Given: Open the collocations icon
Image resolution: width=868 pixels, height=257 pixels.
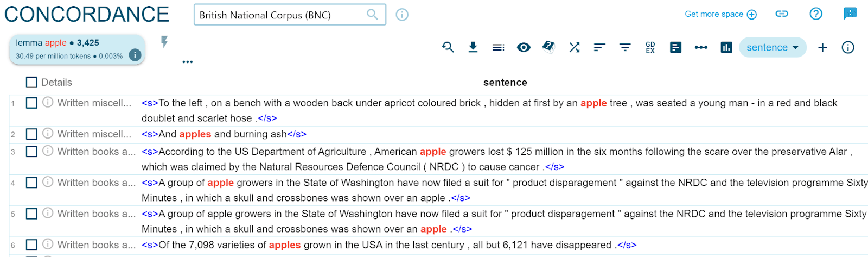Looking at the screenshot, I should click(x=701, y=47).
